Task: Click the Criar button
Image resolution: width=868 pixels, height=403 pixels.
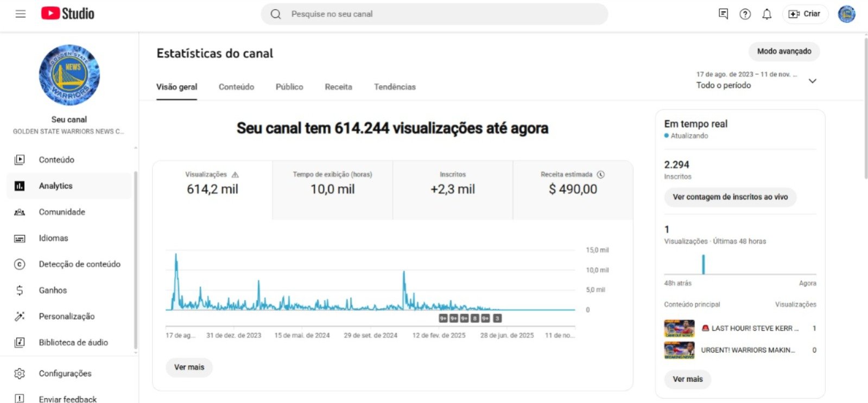Action: (x=805, y=14)
